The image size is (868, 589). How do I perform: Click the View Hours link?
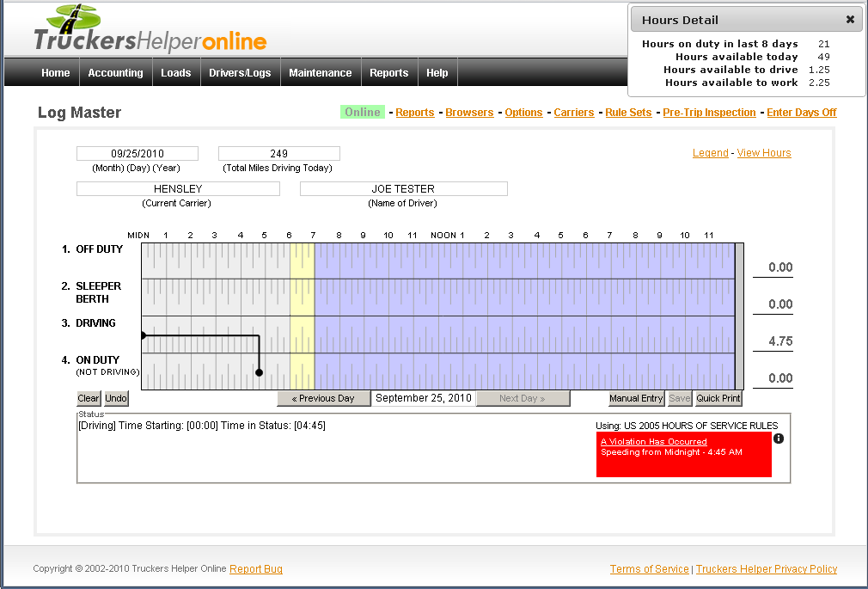tap(764, 153)
